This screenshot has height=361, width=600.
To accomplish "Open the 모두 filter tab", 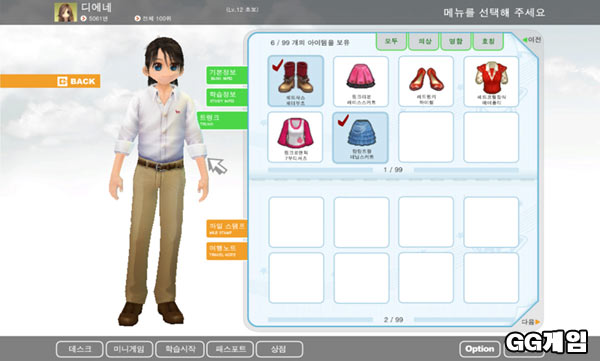I will pyautogui.click(x=391, y=41).
